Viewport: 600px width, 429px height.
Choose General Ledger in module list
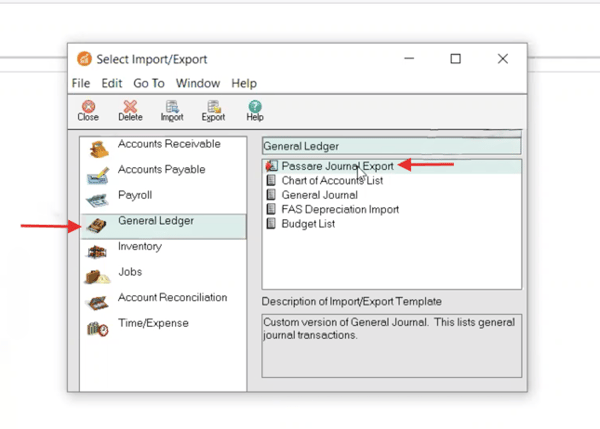point(163,227)
